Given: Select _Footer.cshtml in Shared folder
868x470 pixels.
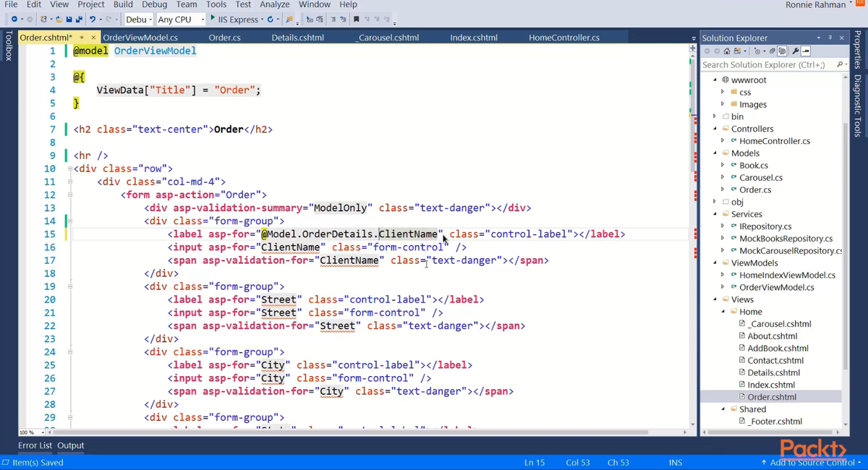Looking at the screenshot, I should (775, 422).
